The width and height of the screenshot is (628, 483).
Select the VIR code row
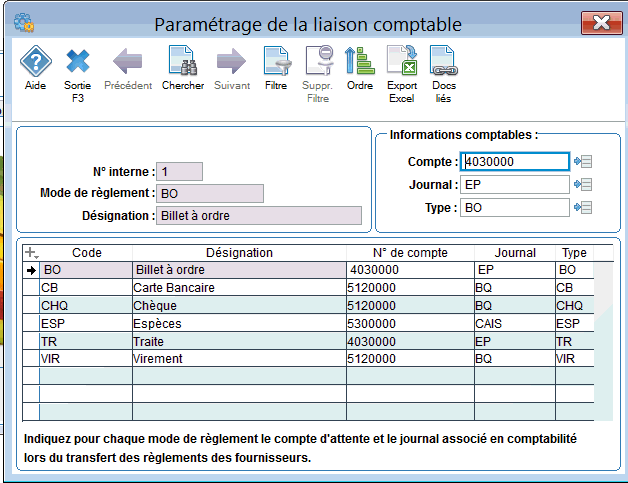86,358
